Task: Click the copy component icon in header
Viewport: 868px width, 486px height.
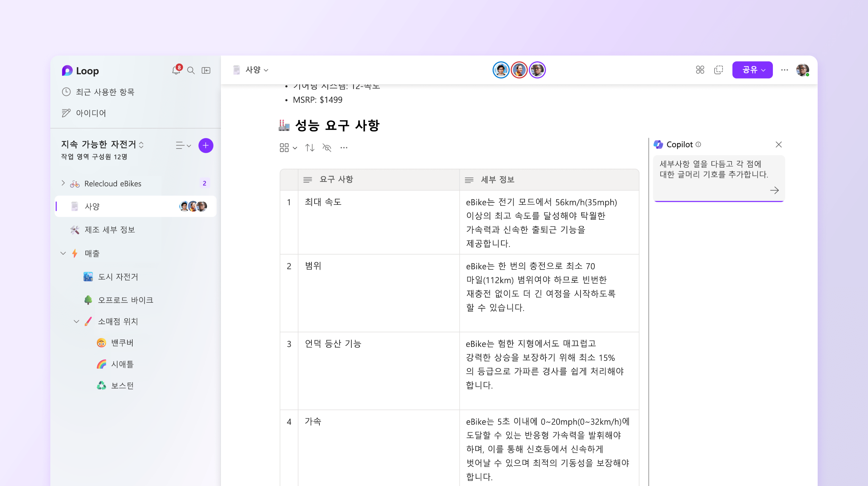Action: [718, 70]
